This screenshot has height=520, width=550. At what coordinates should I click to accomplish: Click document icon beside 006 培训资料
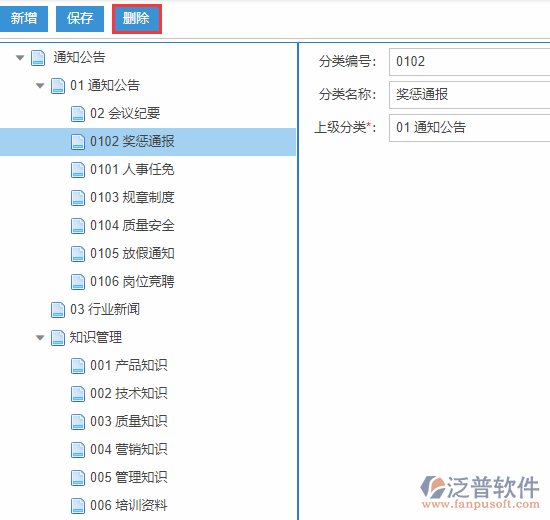tap(78, 506)
